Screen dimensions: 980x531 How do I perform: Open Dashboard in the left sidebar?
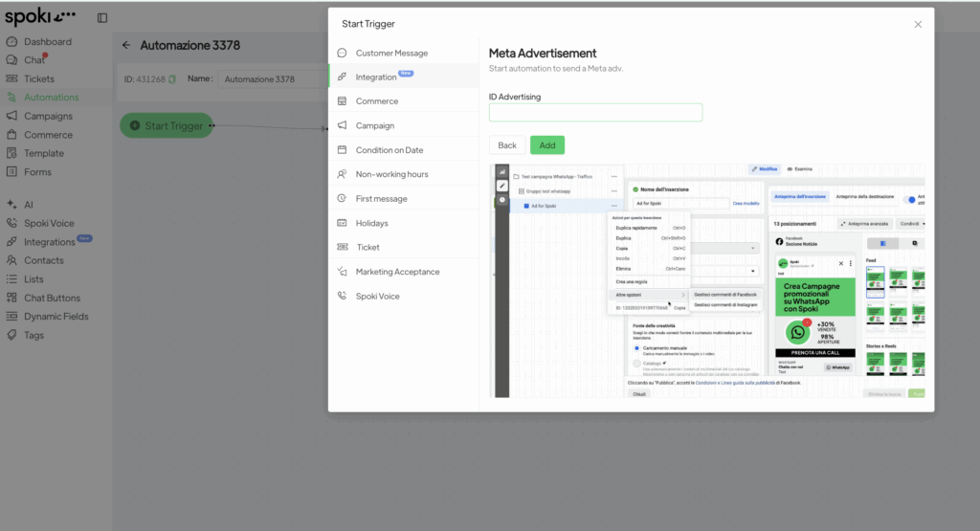click(47, 42)
